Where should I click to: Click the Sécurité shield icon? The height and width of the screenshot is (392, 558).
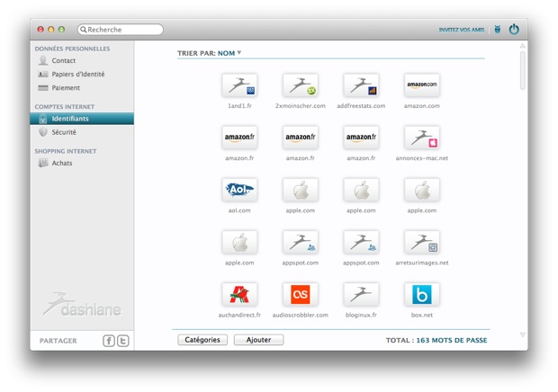coord(43,132)
